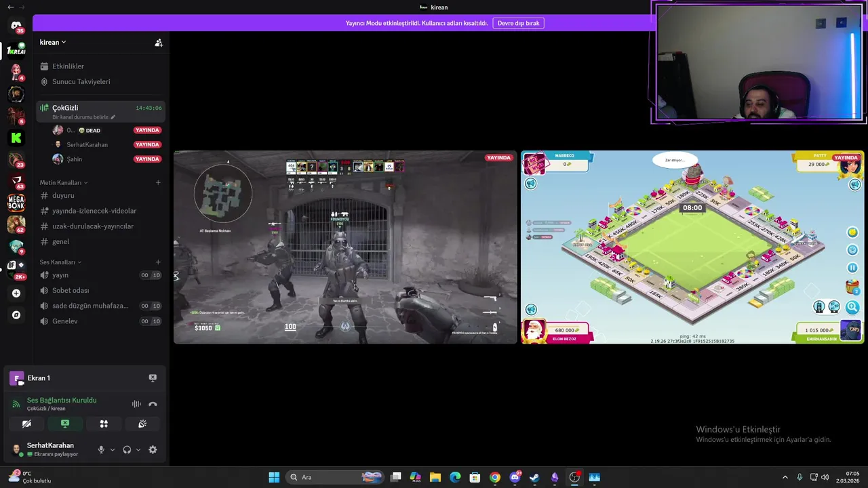Toggle screen sharing green button
The height and width of the screenshot is (488, 868).
[x=65, y=424]
